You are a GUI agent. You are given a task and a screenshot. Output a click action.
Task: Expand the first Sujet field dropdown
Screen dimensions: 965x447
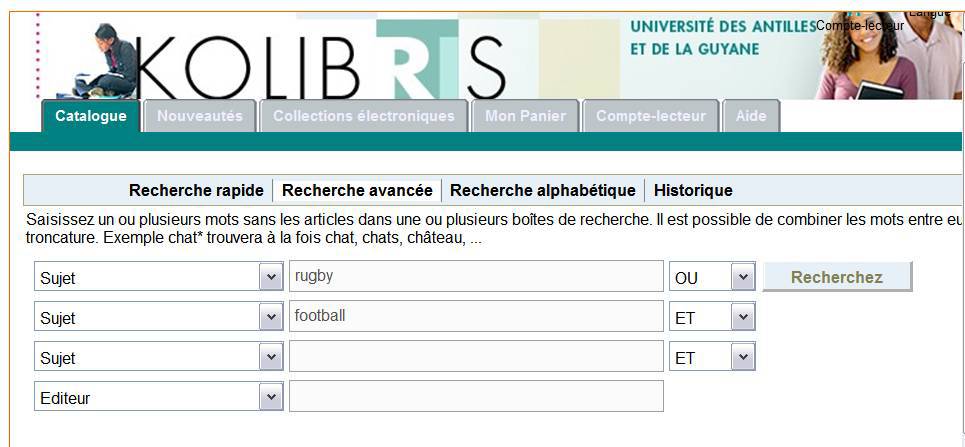pyautogui.click(x=271, y=277)
